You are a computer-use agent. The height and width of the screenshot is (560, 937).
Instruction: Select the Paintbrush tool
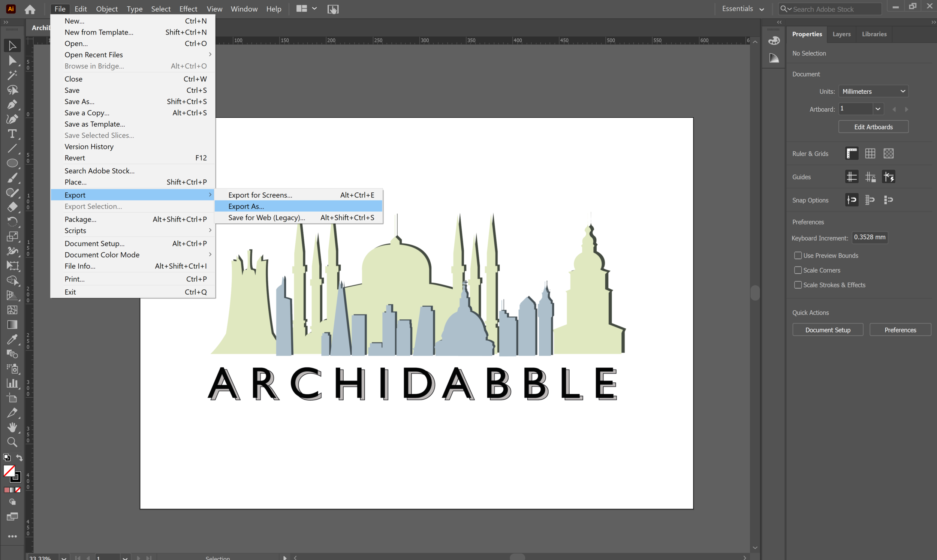click(12, 178)
